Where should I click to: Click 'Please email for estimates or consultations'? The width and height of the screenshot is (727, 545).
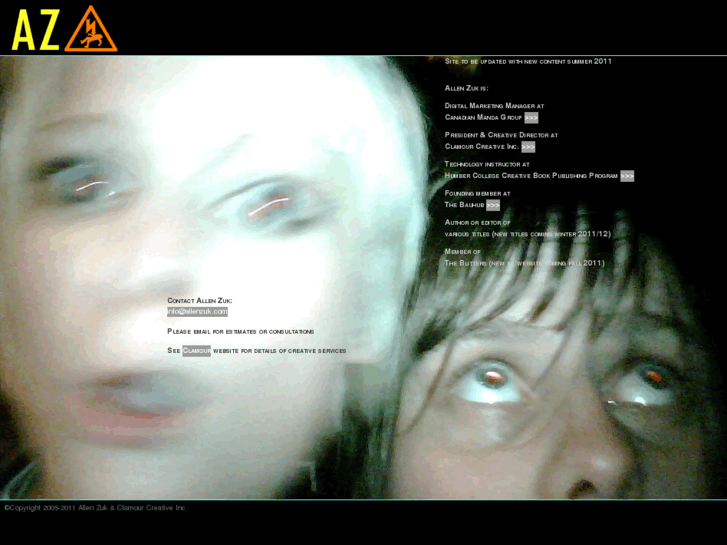[x=241, y=332]
